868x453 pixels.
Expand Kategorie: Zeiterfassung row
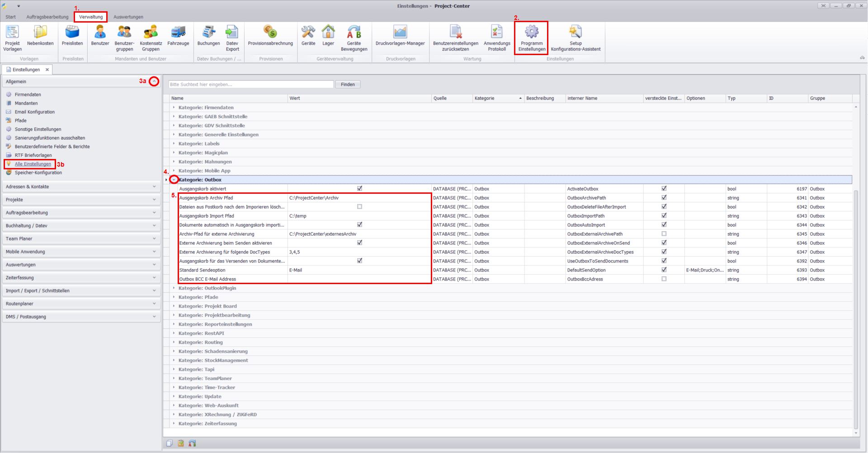[174, 424]
